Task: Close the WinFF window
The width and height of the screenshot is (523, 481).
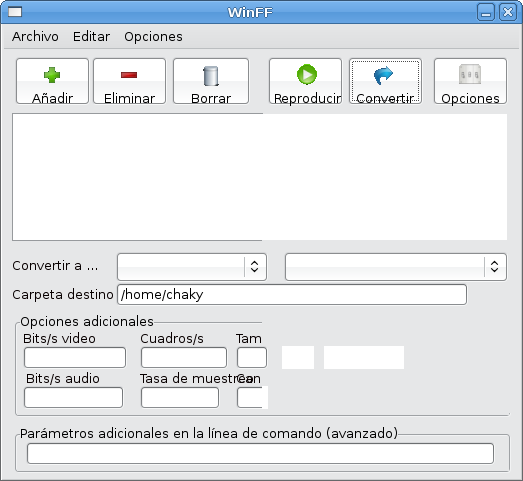Action: tap(508, 12)
